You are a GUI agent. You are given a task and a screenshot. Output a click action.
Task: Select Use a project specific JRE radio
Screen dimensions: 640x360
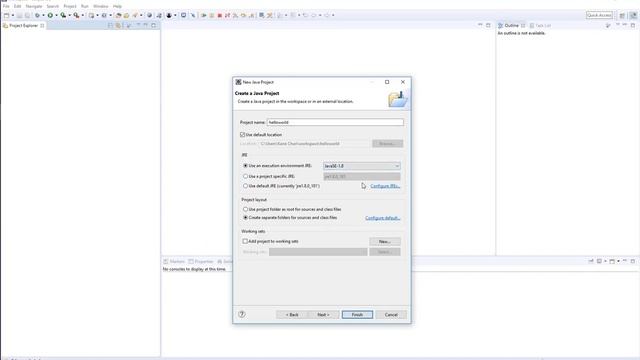[245, 176]
